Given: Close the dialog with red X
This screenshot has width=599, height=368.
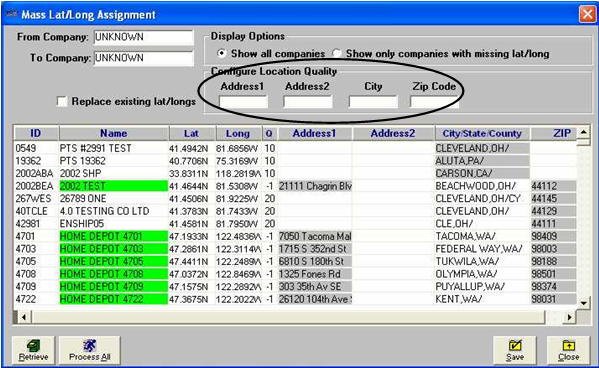Looking at the screenshot, I should pyautogui.click(x=588, y=15).
